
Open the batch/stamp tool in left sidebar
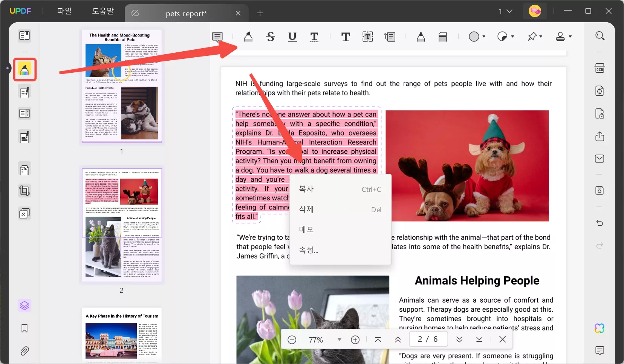24,214
